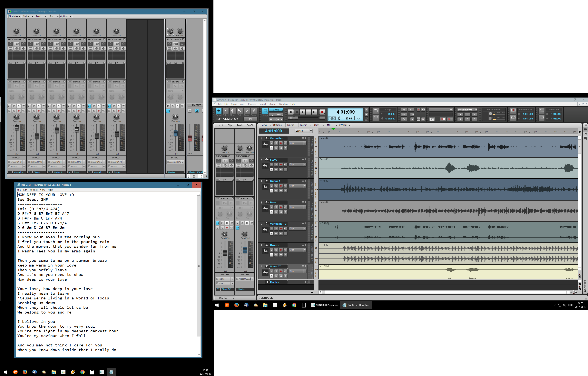Toggle Post button on Guitar 1 ProChannel
The image size is (588, 376).
pyautogui.click(x=57, y=44)
